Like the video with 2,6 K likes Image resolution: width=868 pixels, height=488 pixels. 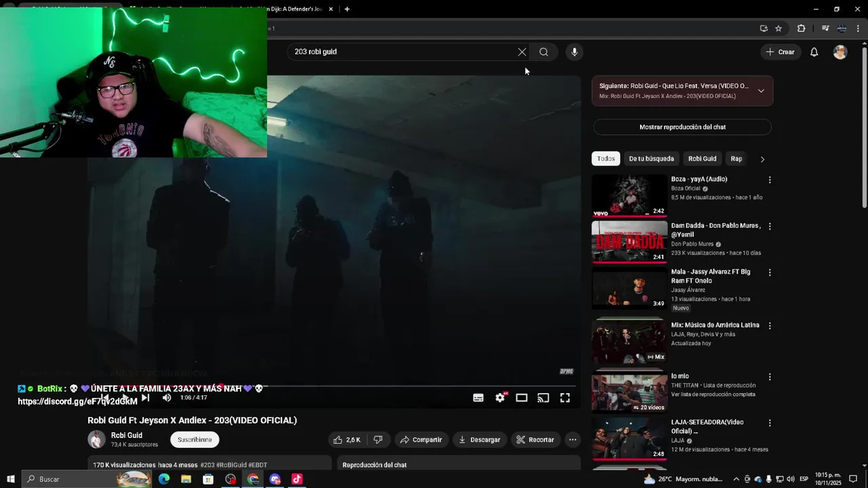pos(347,440)
